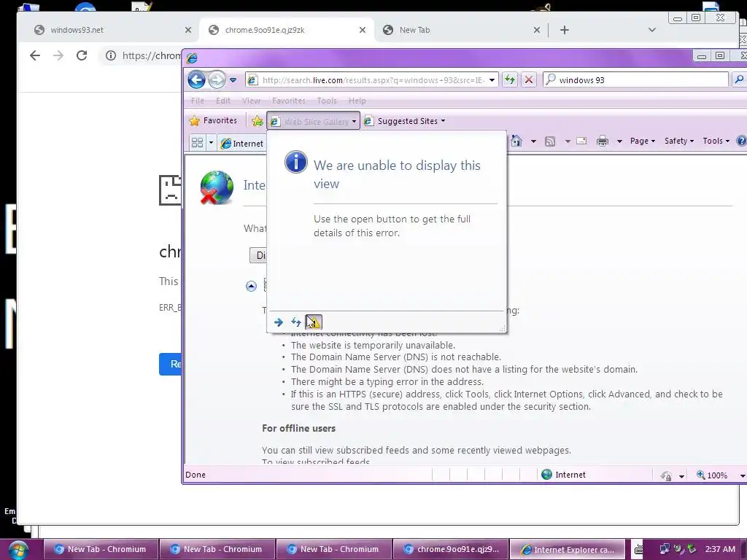Expand the tab list dropdown arrow
747x560 pixels.
point(211,142)
